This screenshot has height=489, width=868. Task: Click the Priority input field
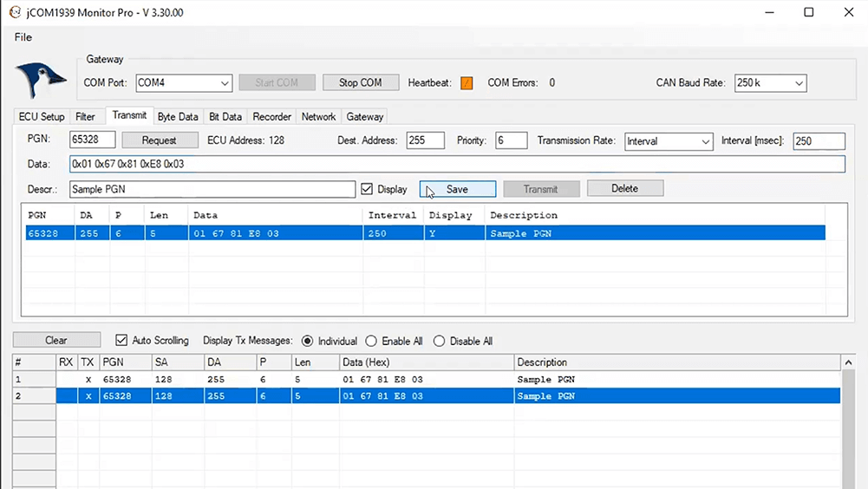tap(511, 140)
